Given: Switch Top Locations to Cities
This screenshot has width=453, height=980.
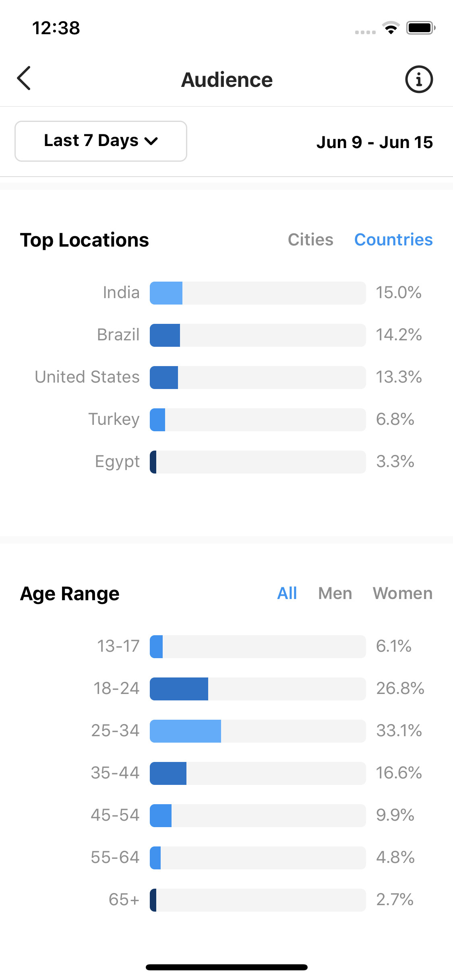Looking at the screenshot, I should click(x=310, y=240).
